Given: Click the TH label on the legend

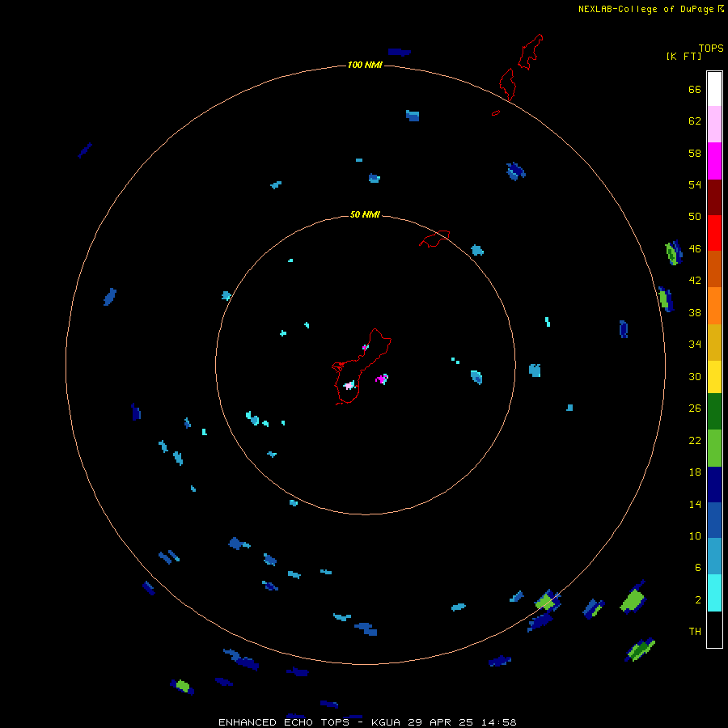Looking at the screenshot, I should (695, 632).
